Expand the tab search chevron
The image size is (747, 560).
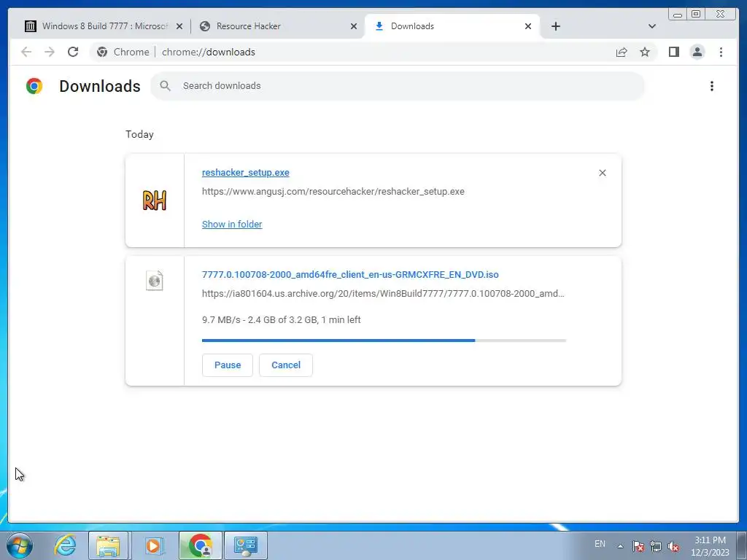[x=652, y=26]
